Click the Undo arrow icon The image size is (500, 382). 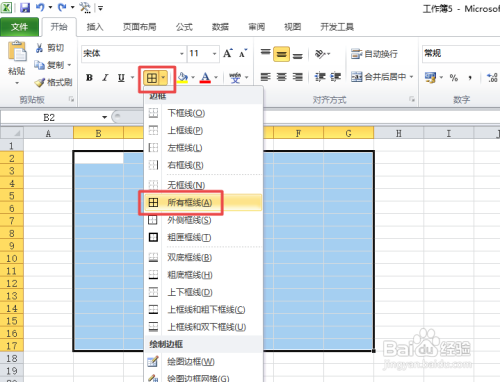40,7
